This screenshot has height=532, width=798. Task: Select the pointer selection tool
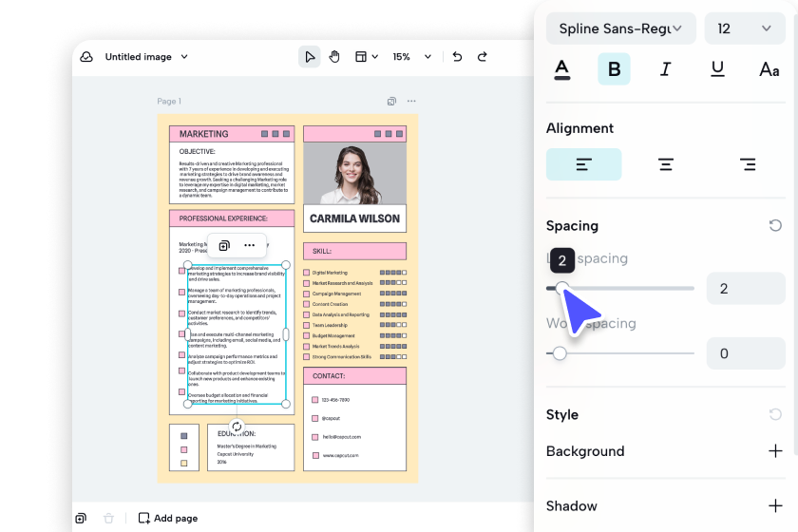[x=309, y=56]
